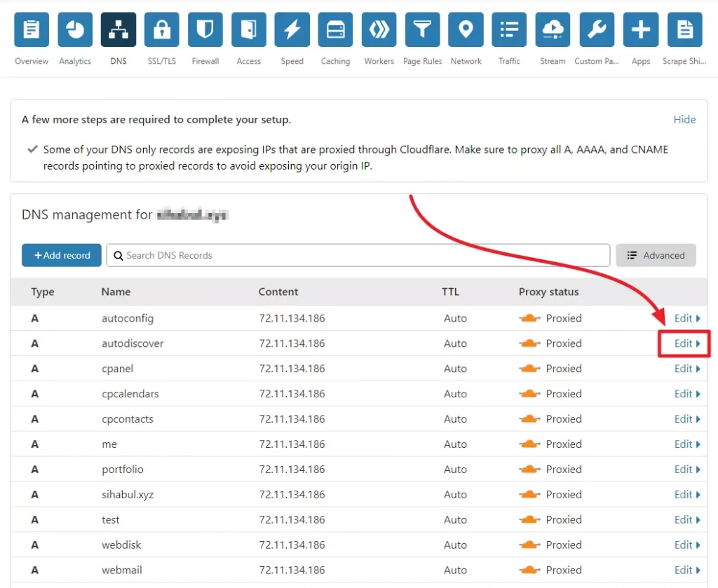Screen dimensions: 718x588
Task: Expand Edit for me record
Action: click(x=687, y=444)
